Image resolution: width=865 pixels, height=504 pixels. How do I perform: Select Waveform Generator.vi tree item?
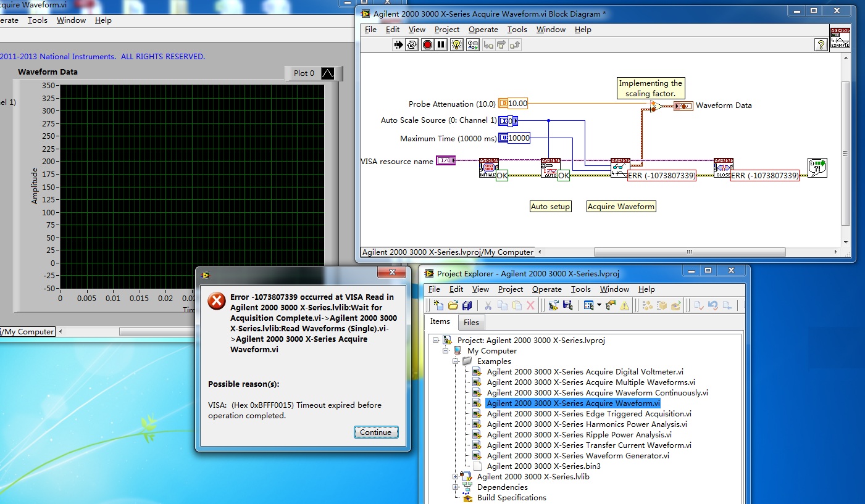pos(578,455)
